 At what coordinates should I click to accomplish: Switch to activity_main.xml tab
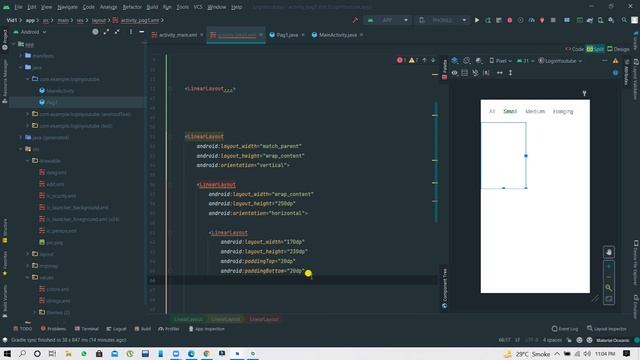[178, 35]
